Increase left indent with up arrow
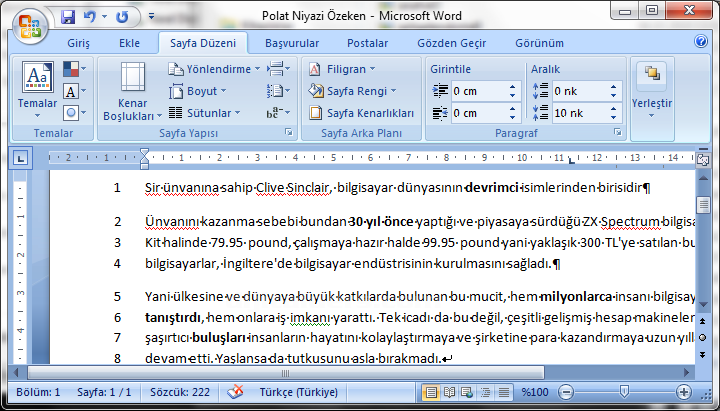Viewport: 720px width, 411px height. coord(512,87)
